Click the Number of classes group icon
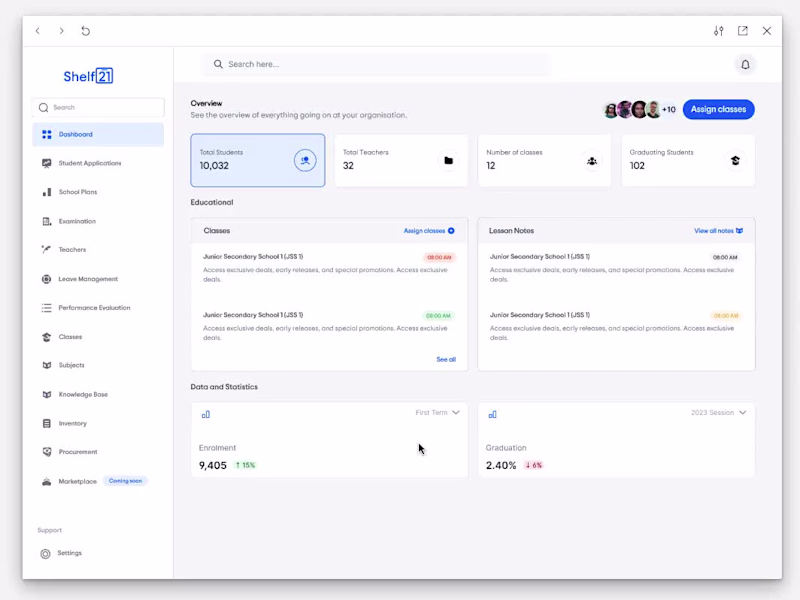The width and height of the screenshot is (800, 600). click(592, 161)
